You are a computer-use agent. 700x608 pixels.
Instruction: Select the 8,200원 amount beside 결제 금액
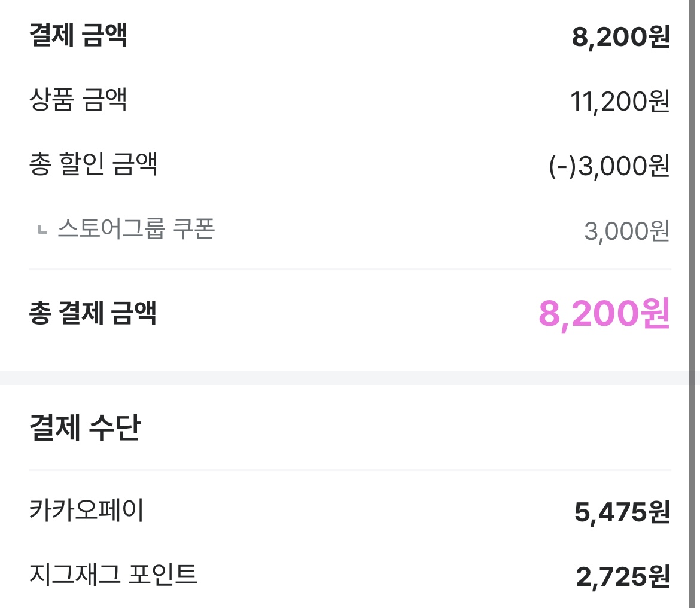point(620,36)
